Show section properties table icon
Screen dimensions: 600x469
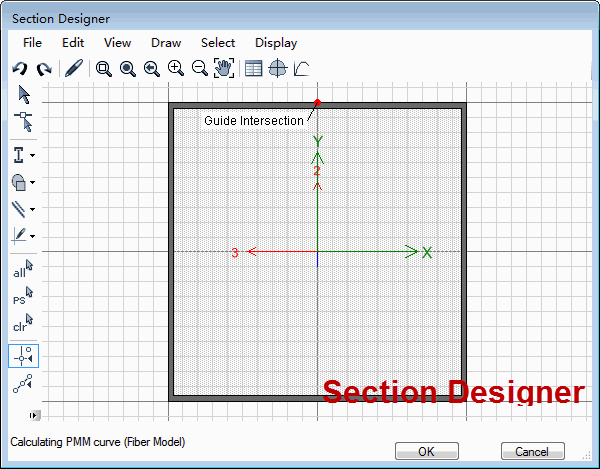[x=253, y=68]
